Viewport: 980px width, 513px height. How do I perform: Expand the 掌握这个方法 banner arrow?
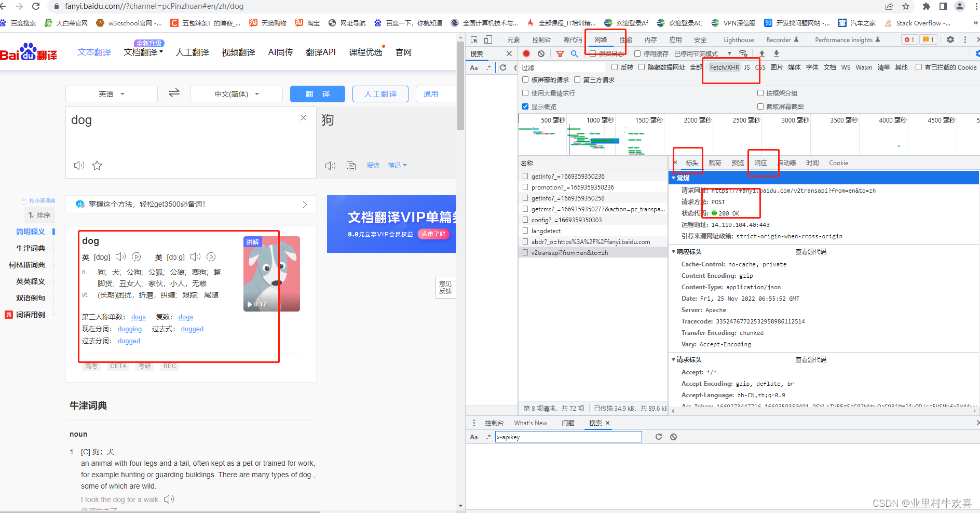tap(305, 205)
